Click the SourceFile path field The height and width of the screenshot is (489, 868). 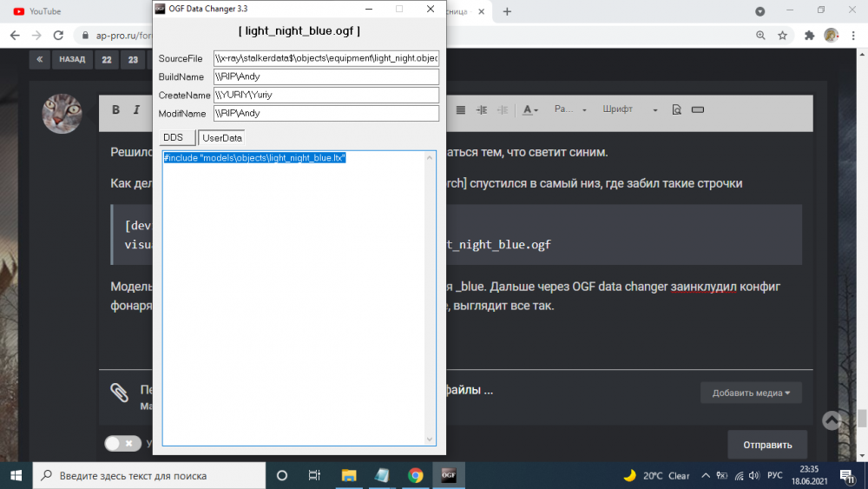point(326,58)
